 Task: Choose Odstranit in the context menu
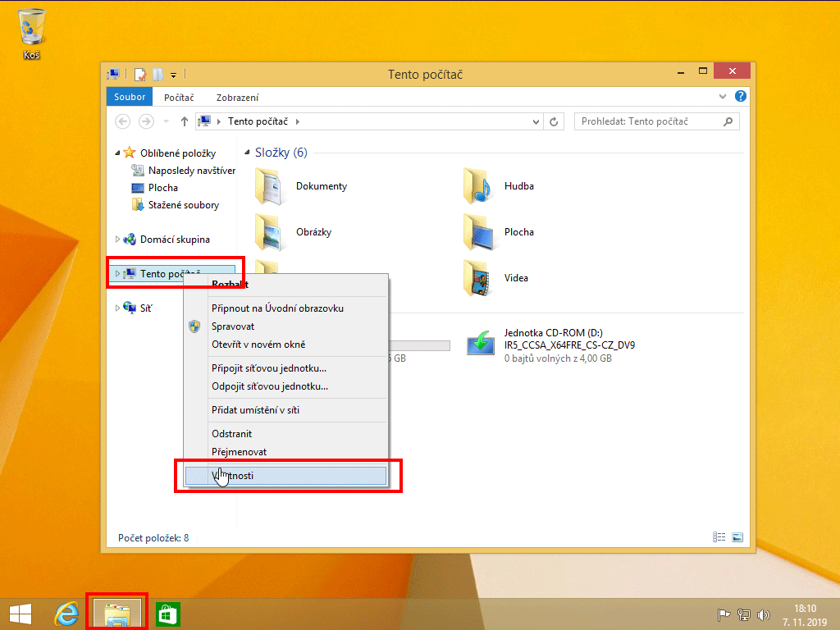285,433
